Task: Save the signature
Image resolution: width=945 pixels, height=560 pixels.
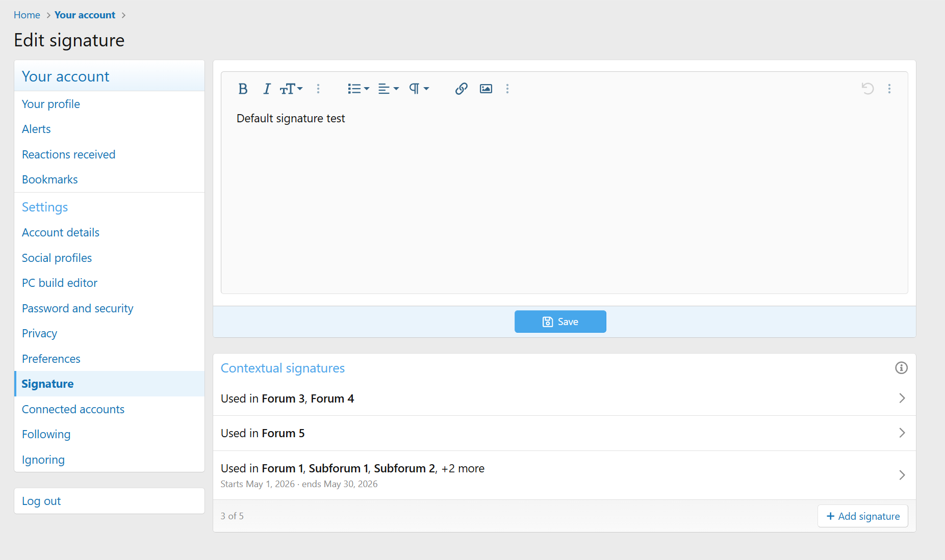Action: (x=560, y=322)
